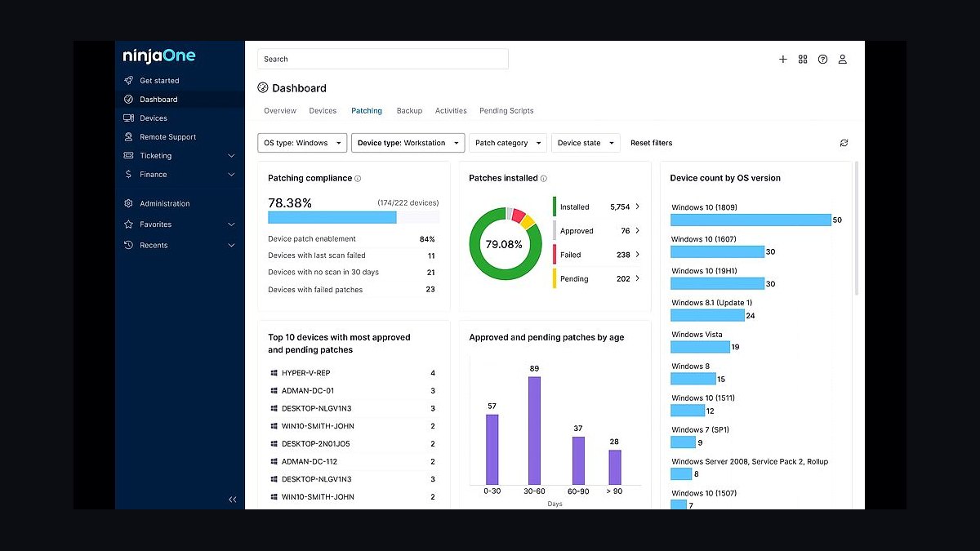Click the NinjaOne logo
Screen dimensions: 980x551
tap(159, 56)
